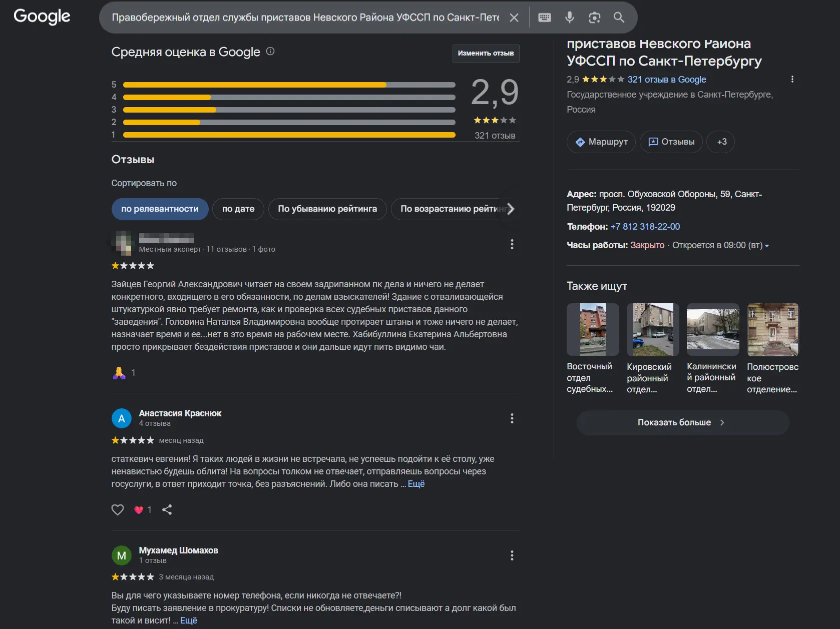Viewport: 840px width, 629px height.
Task: Open the Отзывы button in place panel
Action: (x=671, y=142)
